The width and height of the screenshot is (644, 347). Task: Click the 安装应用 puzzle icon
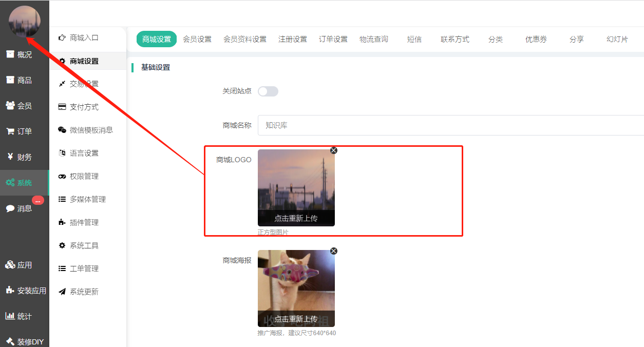tap(10, 291)
